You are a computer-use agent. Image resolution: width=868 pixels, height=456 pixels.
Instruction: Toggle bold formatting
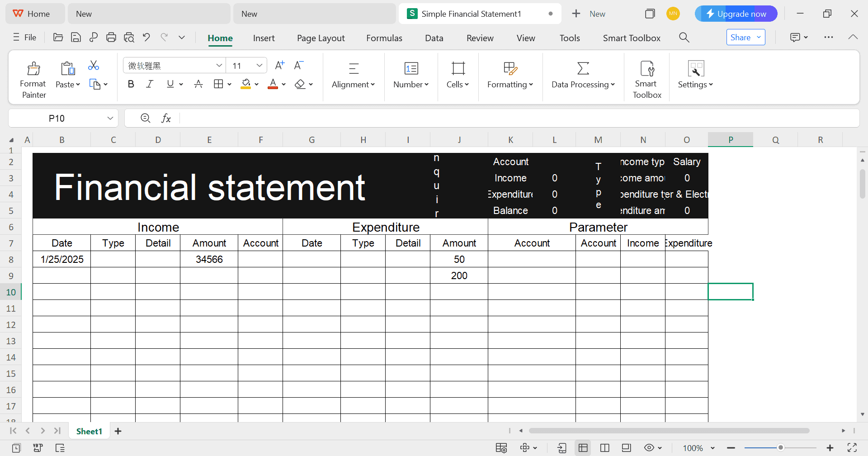[x=131, y=84]
